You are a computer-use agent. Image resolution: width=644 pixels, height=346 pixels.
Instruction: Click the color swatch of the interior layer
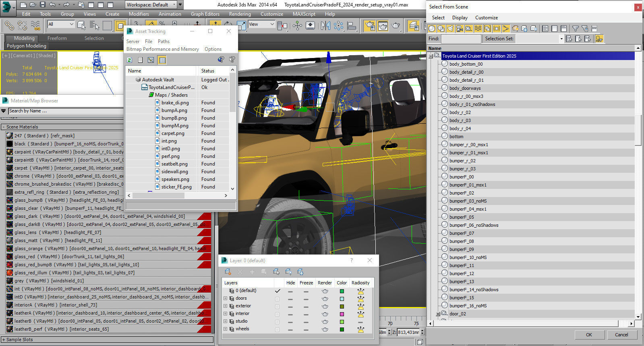click(342, 314)
